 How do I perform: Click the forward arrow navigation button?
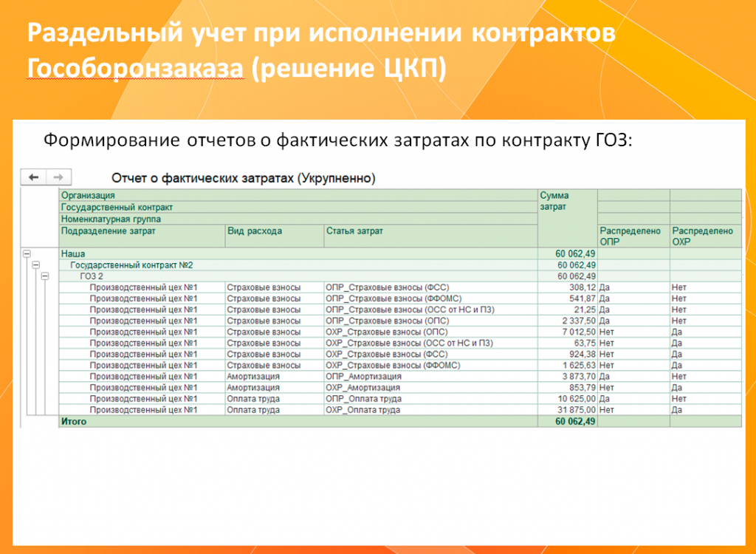[59, 177]
